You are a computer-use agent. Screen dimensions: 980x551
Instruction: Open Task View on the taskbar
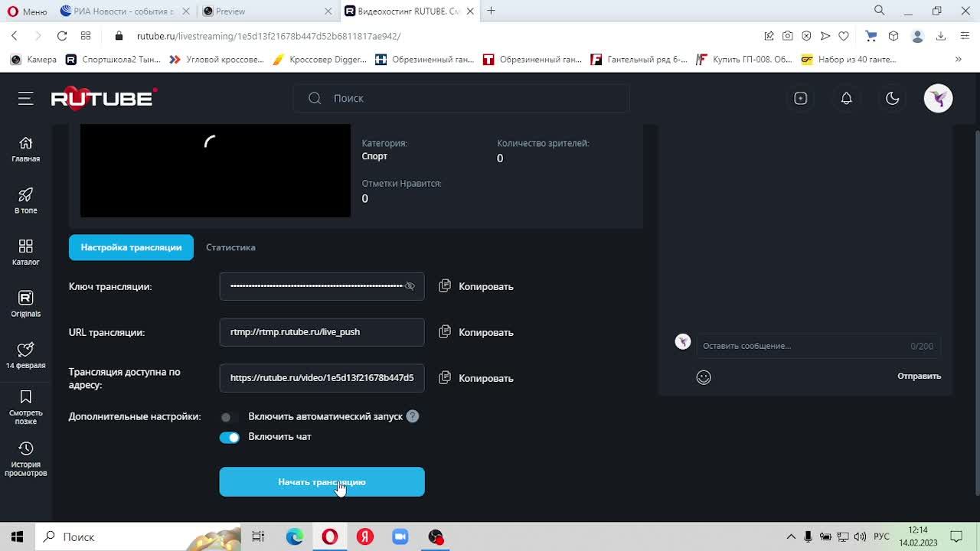[258, 536]
